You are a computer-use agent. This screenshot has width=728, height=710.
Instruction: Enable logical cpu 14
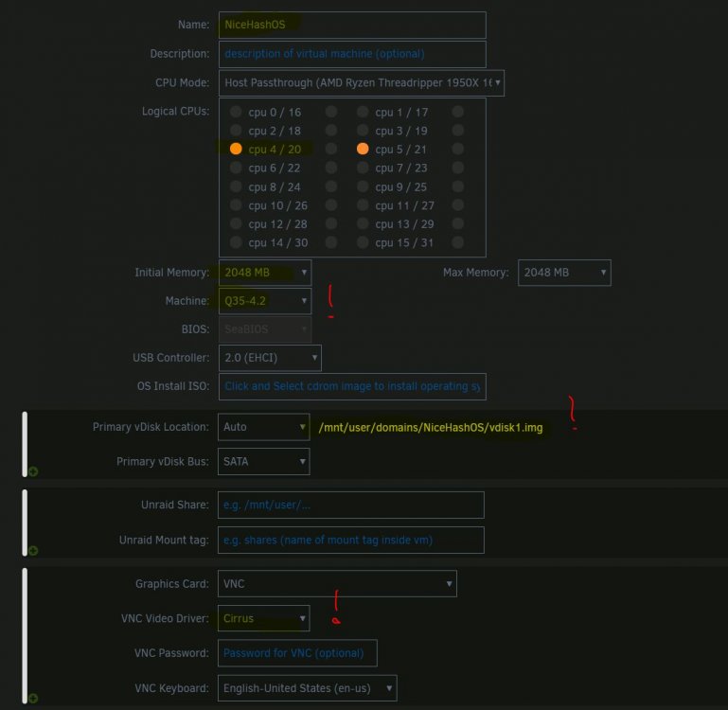(x=236, y=242)
